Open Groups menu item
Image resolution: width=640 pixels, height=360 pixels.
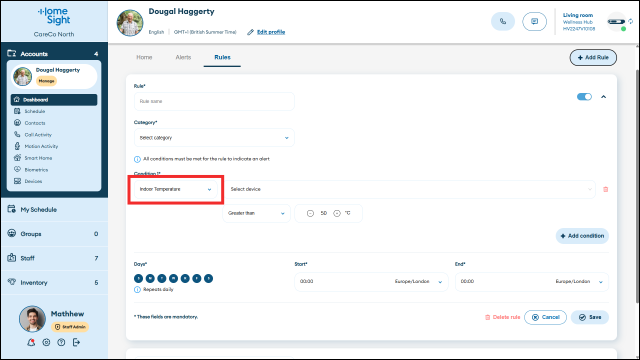click(x=54, y=234)
